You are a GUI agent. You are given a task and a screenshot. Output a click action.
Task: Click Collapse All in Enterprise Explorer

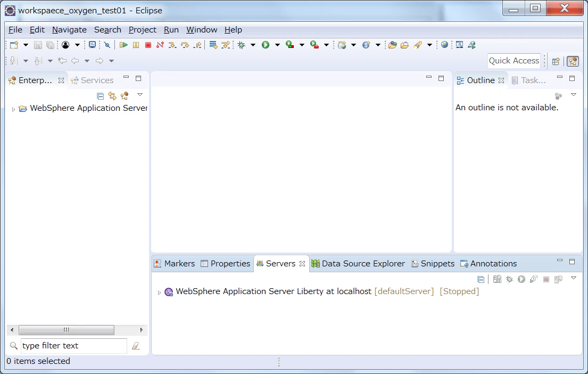[x=100, y=96]
